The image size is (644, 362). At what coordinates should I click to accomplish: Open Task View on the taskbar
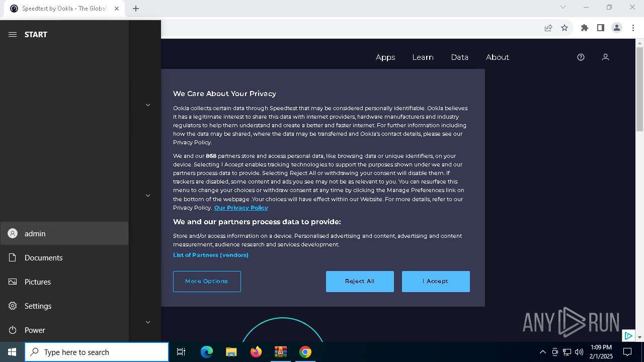click(x=181, y=352)
